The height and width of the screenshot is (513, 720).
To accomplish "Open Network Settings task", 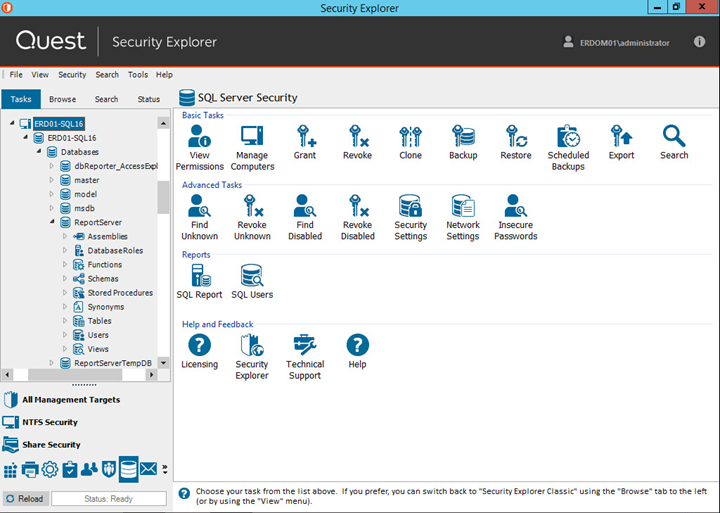I will 462,217.
